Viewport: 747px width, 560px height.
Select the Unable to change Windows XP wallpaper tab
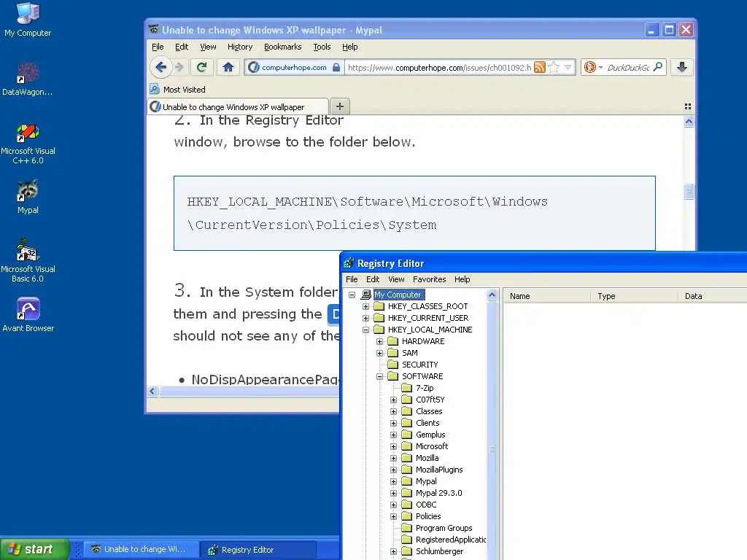pos(239,106)
